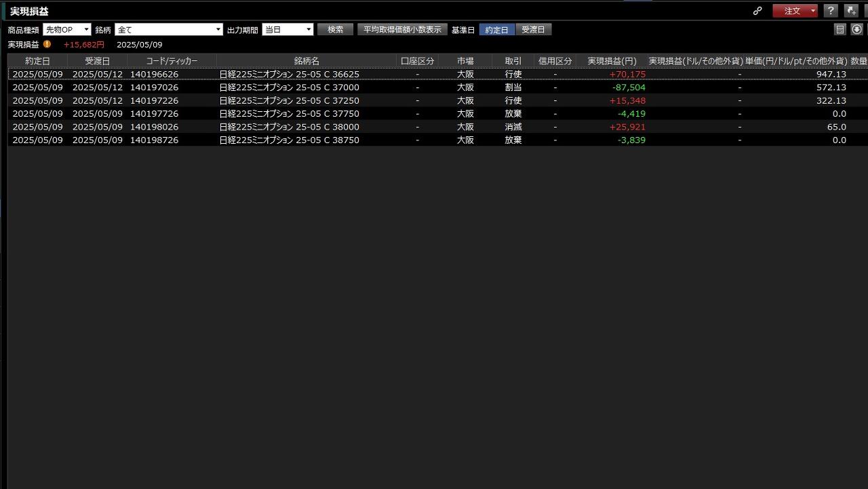The image size is (868, 489).
Task: Sort by the 約定日 column header
Action: (37, 61)
